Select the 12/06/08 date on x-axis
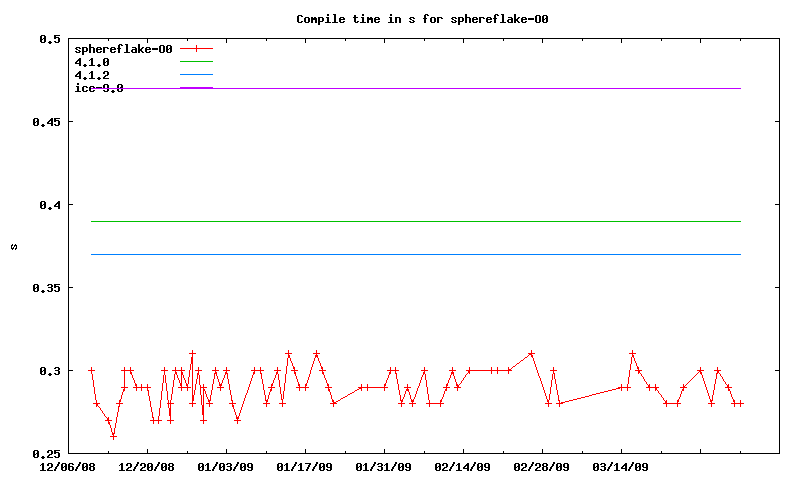 point(68,467)
